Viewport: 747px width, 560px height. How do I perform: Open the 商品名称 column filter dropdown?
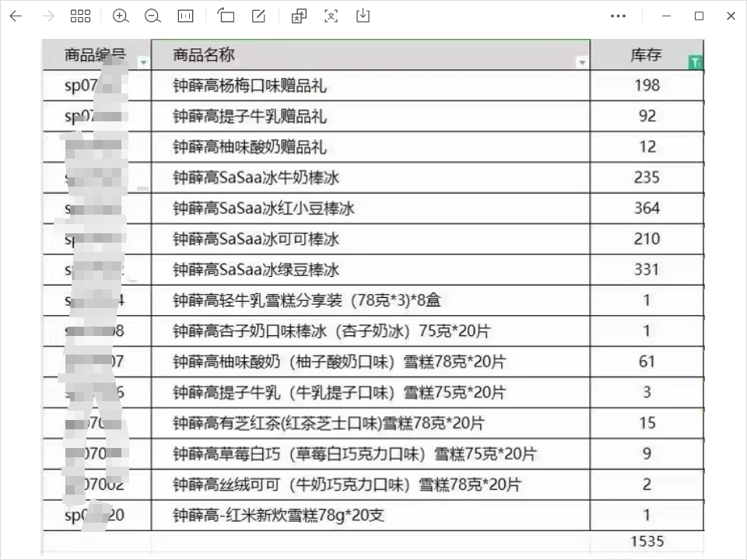pyautogui.click(x=582, y=62)
